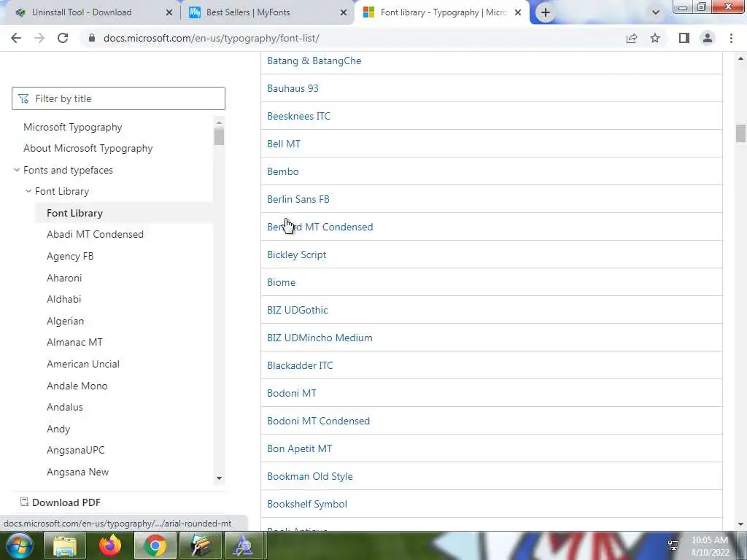Open Microsoft Typography in sidebar
Screen dimensions: 747x560
tap(73, 127)
